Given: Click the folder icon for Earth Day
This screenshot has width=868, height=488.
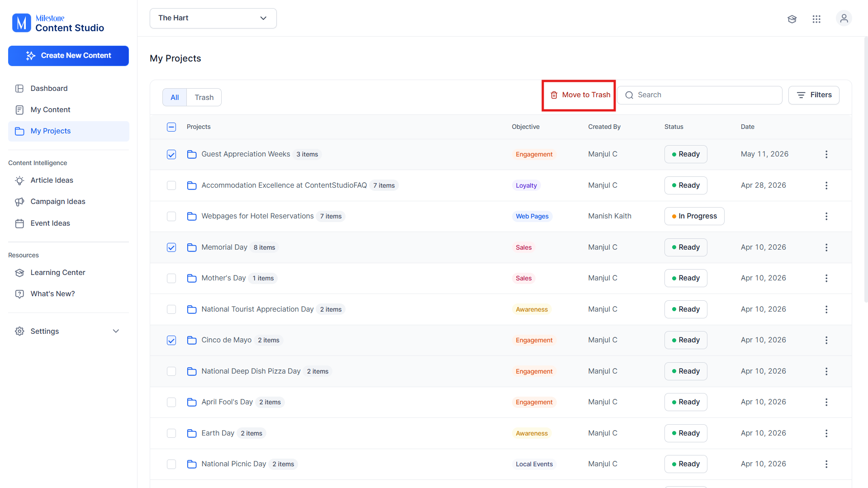Looking at the screenshot, I should 192,433.
